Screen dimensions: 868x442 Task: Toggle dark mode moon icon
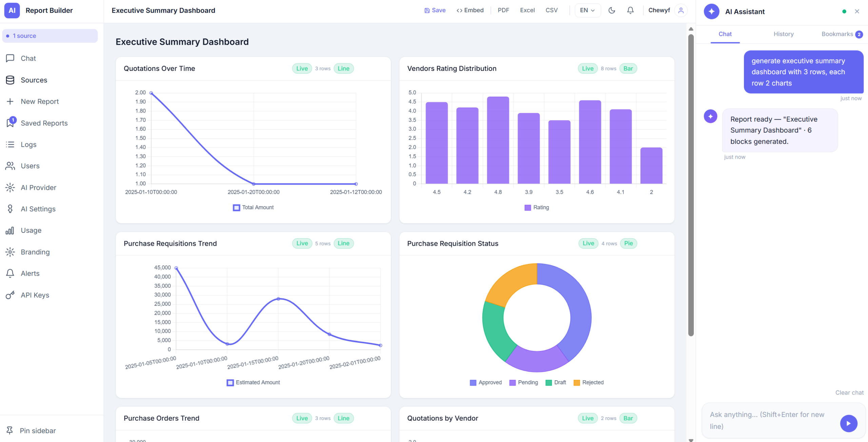(612, 11)
